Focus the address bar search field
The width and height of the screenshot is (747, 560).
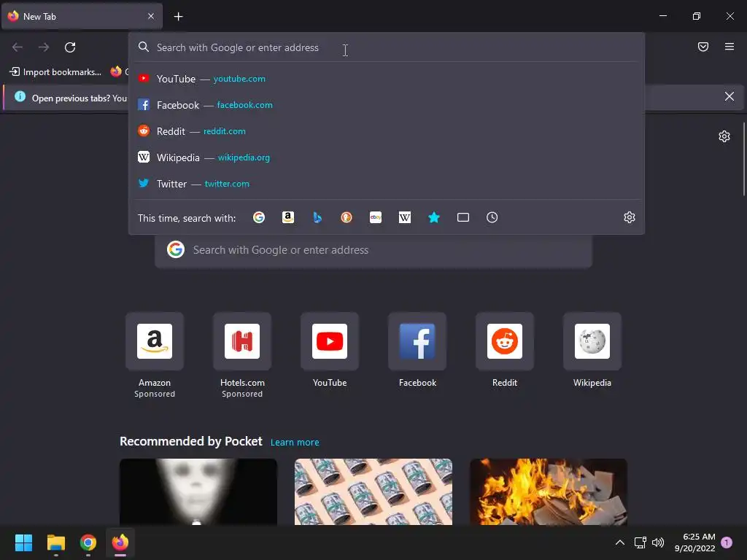(x=387, y=47)
